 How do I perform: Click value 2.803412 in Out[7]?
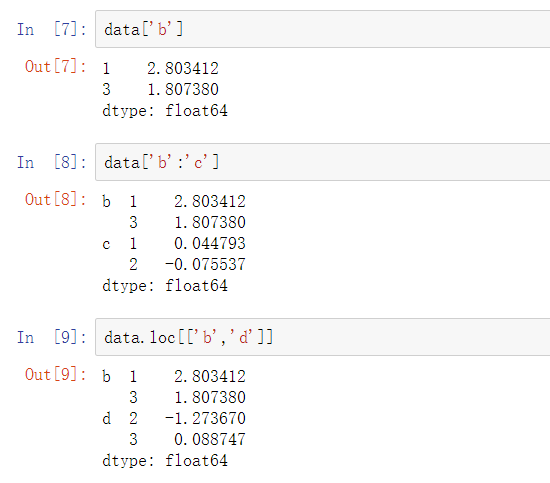[x=183, y=68]
